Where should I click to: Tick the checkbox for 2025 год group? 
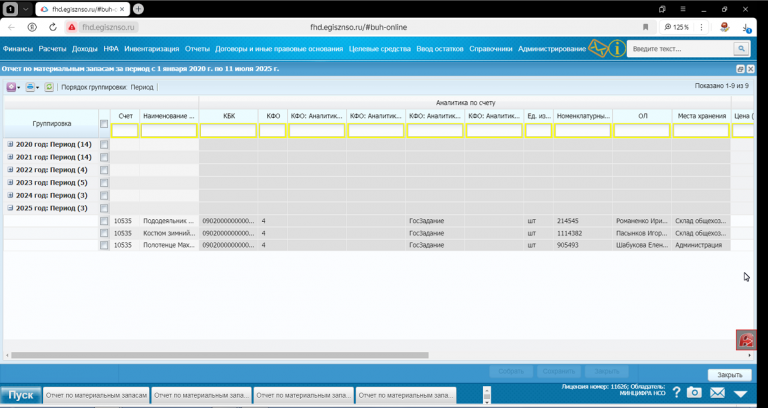tap(104, 208)
